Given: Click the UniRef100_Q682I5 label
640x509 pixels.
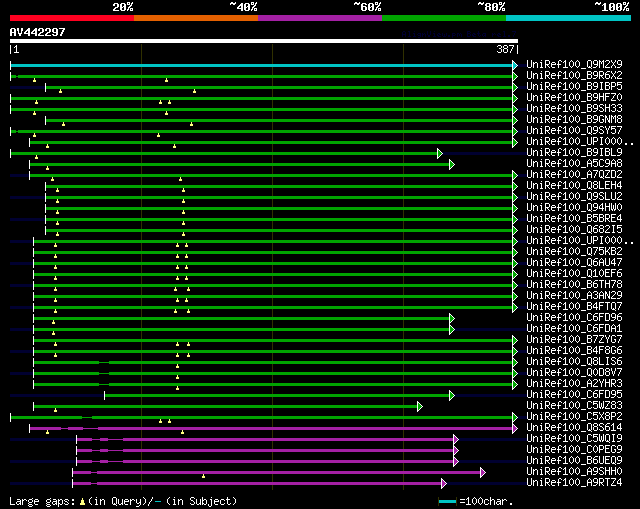Looking at the screenshot, I should tap(574, 229).
